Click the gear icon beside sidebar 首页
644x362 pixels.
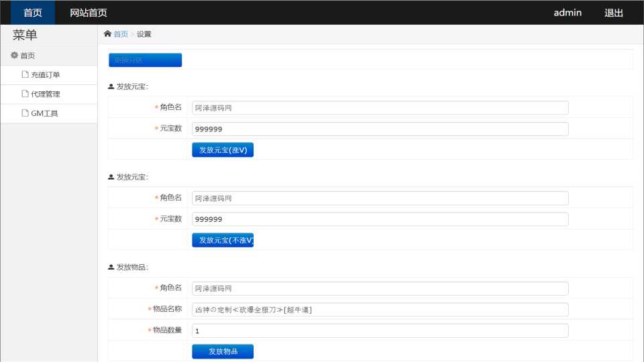coord(14,56)
